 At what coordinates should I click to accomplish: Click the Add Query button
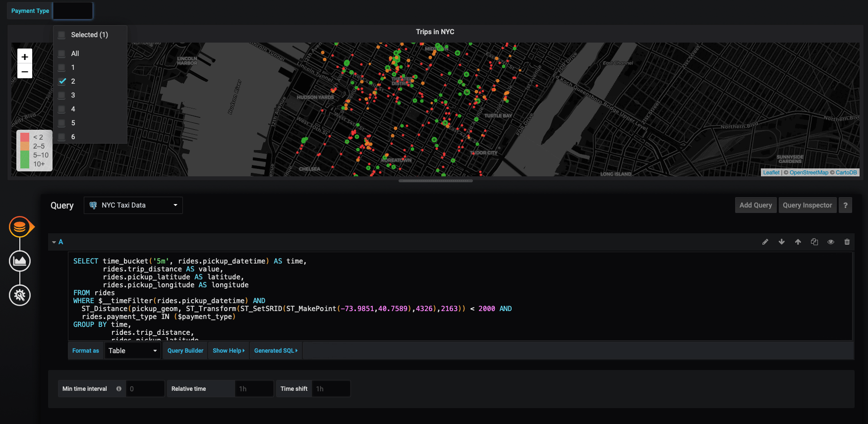(755, 205)
